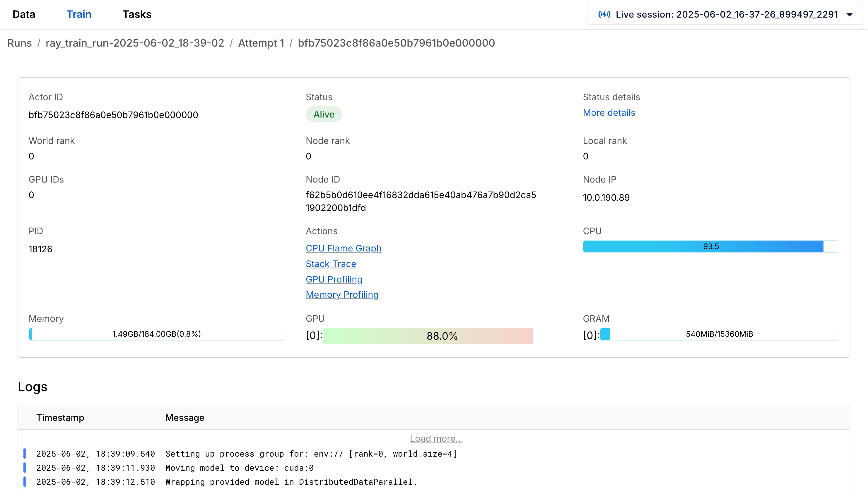
Task: Click the actor ID breadcrumb
Action: 396,43
